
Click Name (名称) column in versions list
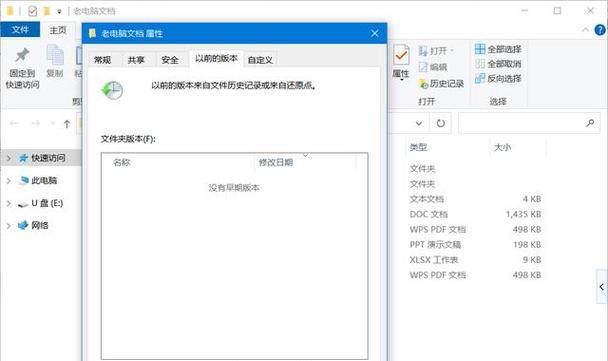coord(121,162)
